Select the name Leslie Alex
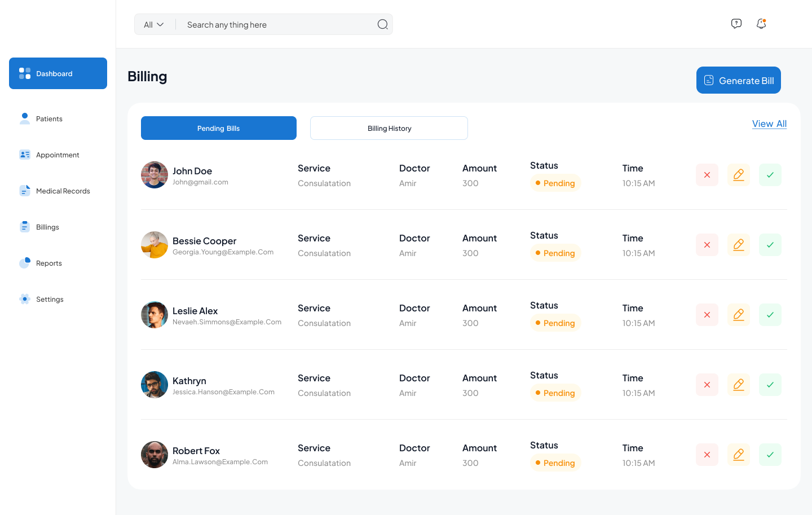Viewport: 812px width, 515px height. pos(195,311)
